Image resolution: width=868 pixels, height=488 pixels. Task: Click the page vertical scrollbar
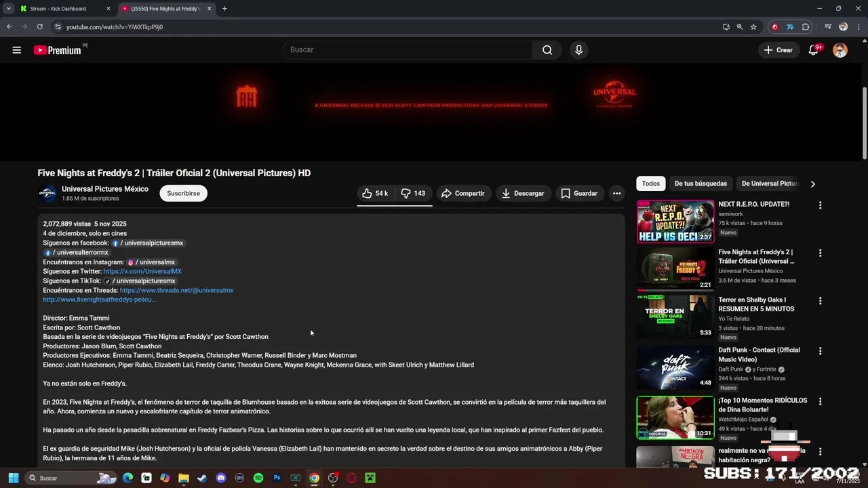point(864,124)
